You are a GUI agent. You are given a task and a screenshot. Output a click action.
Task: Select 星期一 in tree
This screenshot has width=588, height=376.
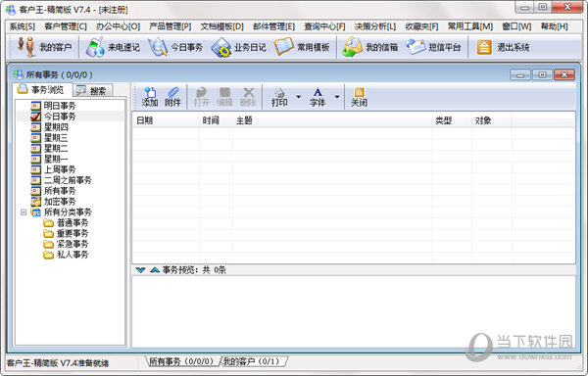click(x=56, y=160)
